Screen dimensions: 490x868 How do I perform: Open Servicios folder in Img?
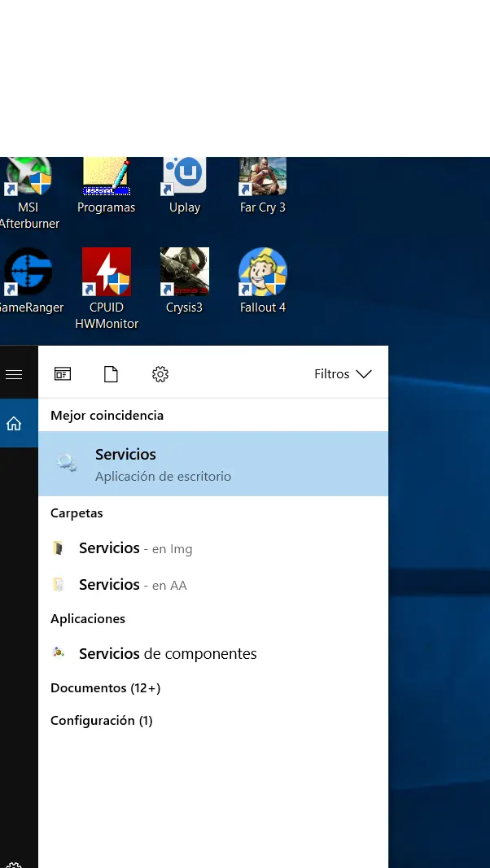pyautogui.click(x=213, y=548)
